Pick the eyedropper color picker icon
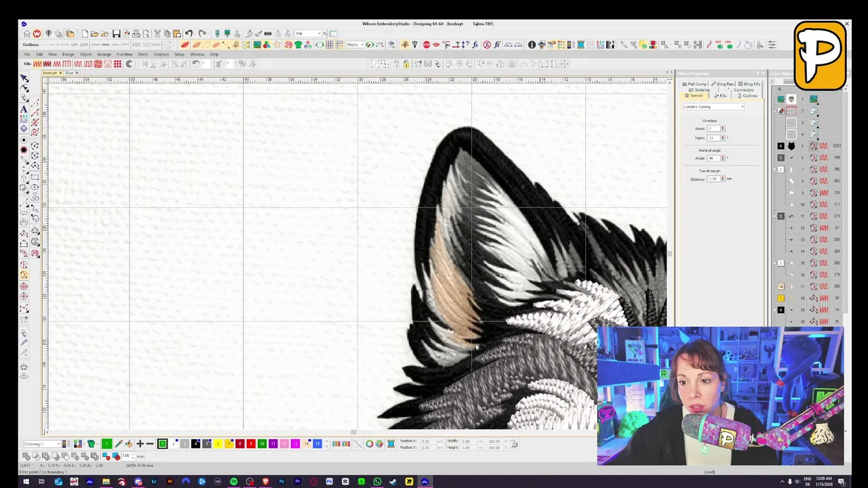Viewport: 868px width, 488px height. pyautogui.click(x=118, y=444)
